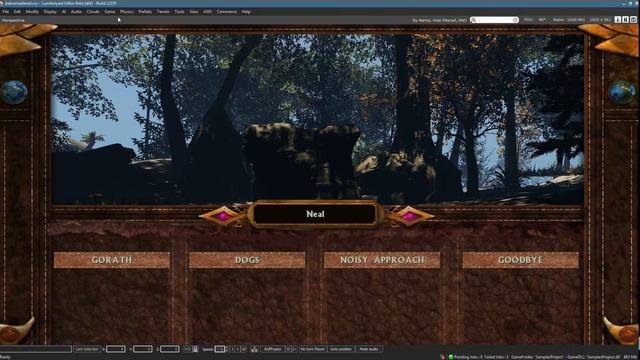Click the Pending Jobs status text
The height and width of the screenshot is (360, 640).
tap(468, 357)
